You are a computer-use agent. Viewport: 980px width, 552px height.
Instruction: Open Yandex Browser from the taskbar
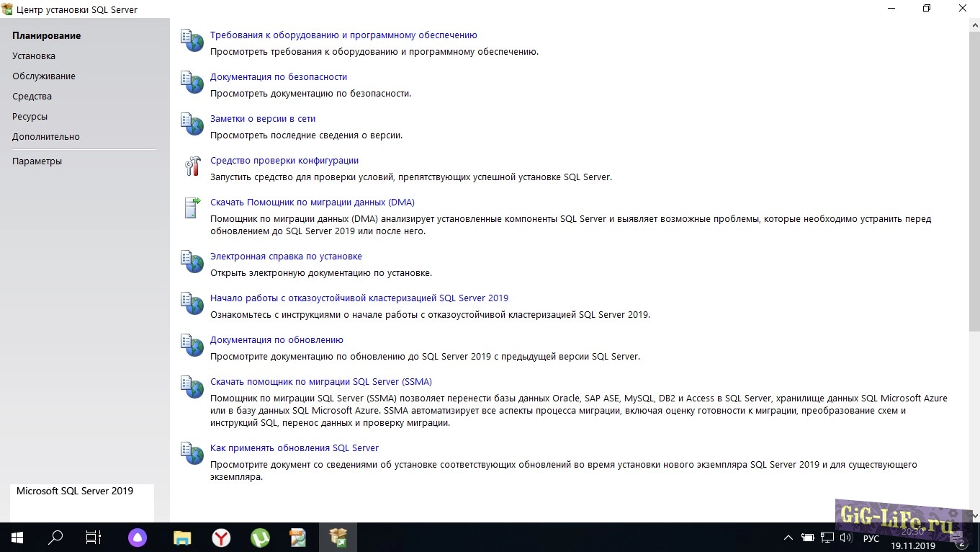click(221, 538)
